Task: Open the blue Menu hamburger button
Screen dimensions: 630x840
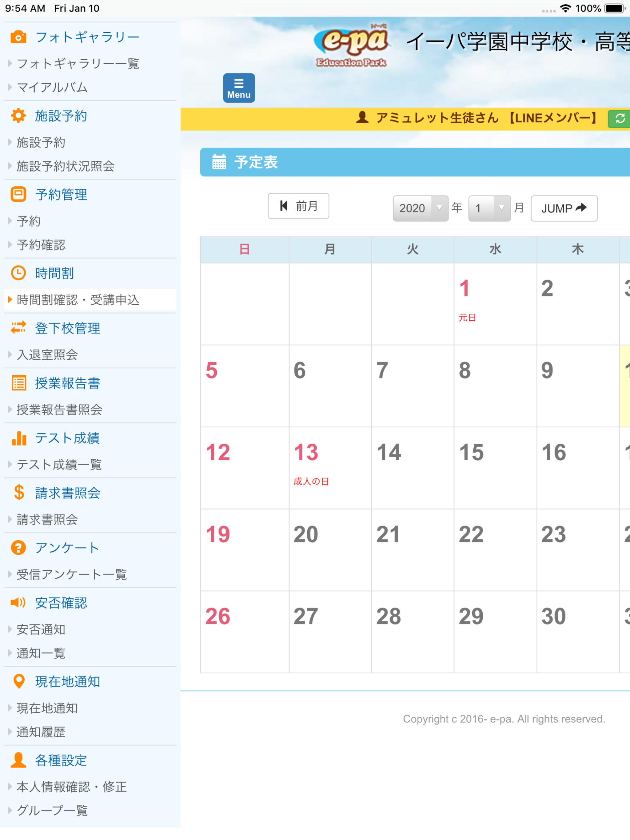Action: coord(239,88)
